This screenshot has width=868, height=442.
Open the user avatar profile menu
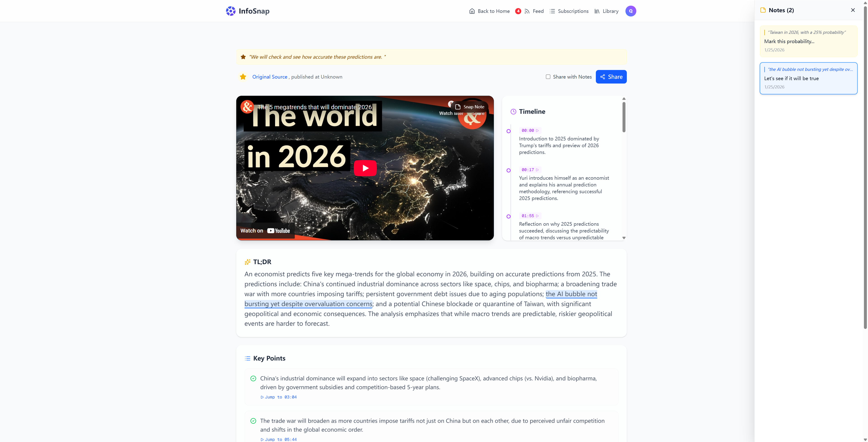tap(630, 11)
